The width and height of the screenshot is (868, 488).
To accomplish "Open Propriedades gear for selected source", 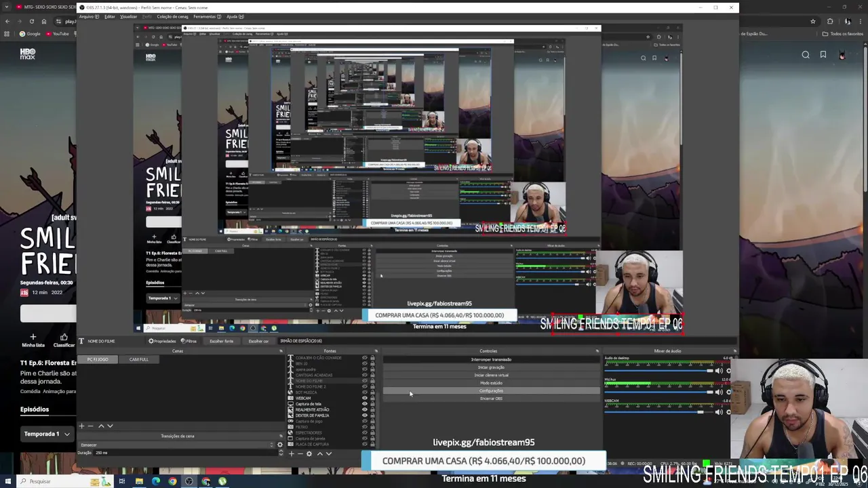I will click(x=163, y=341).
